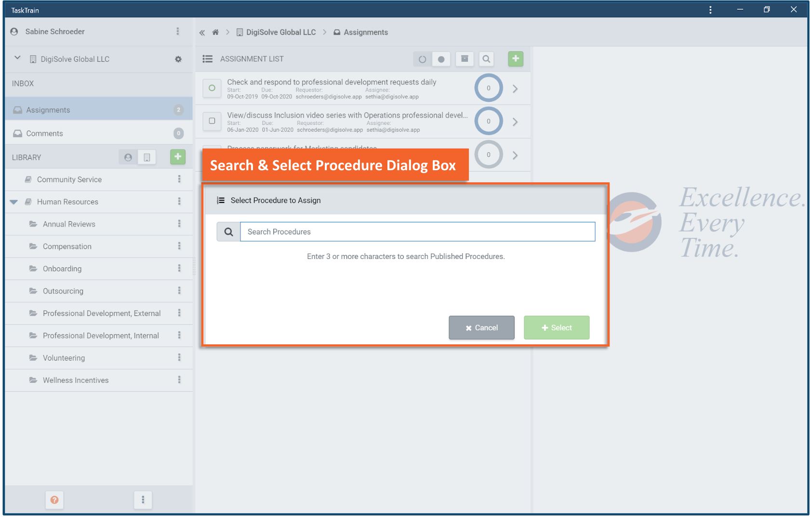Click the Search Procedures input field
Image resolution: width=812 pixels, height=517 pixels.
click(x=418, y=231)
